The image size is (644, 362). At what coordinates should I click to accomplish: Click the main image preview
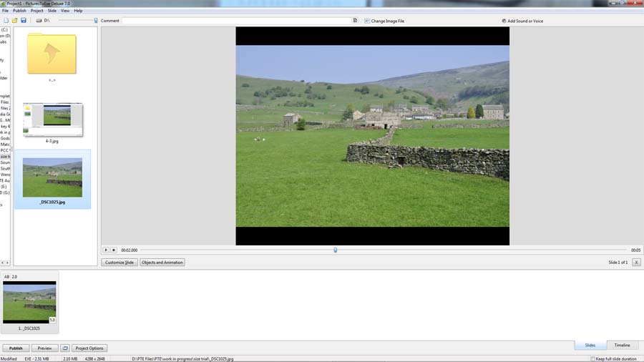(x=373, y=136)
